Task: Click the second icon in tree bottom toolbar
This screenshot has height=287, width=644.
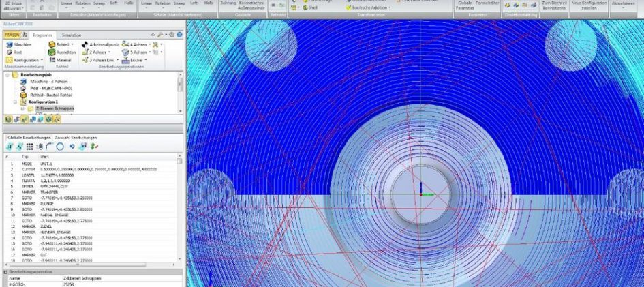Action: point(16,119)
